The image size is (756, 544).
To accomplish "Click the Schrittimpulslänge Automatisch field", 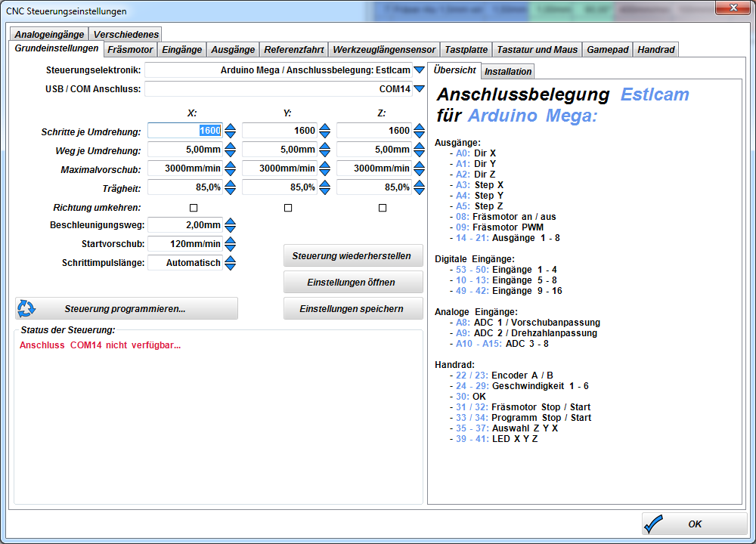I will (185, 263).
